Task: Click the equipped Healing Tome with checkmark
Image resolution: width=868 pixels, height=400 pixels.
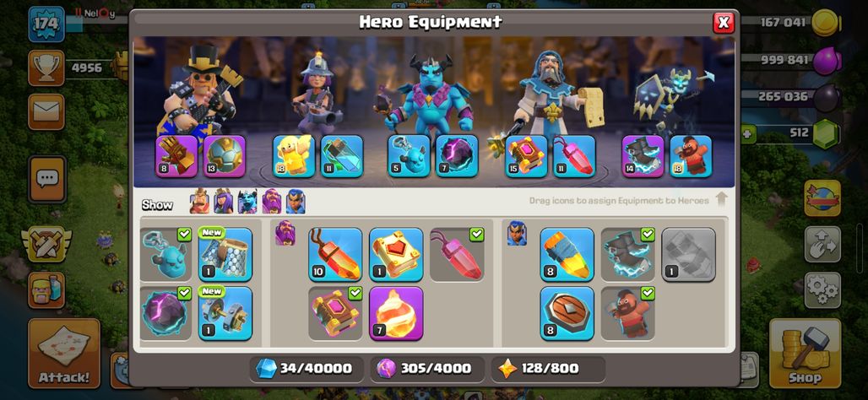Action: click(x=335, y=313)
